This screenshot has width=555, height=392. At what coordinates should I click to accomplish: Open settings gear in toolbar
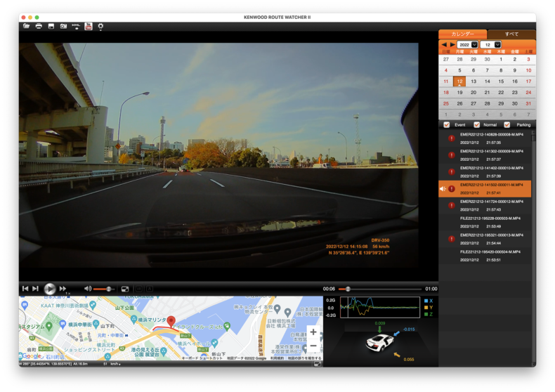coord(101,26)
